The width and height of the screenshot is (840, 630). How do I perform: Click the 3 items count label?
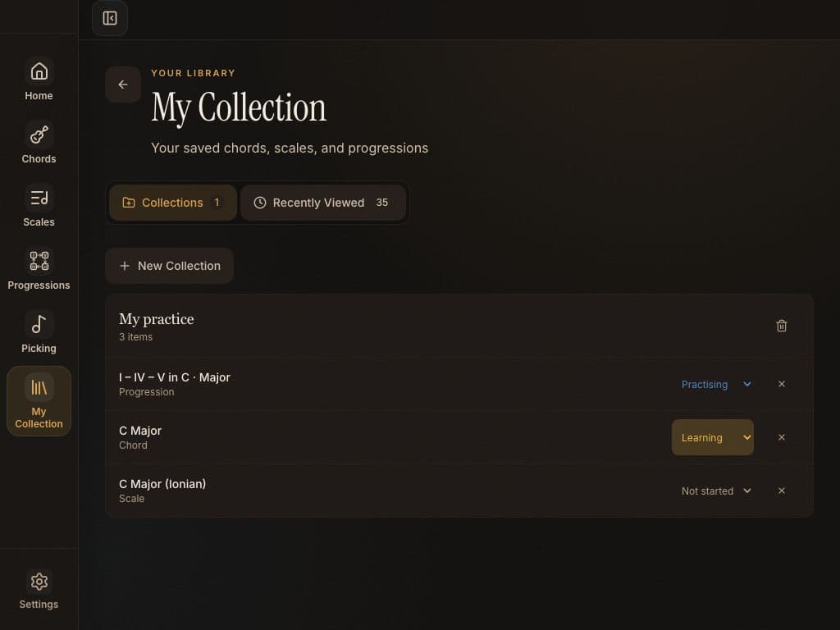point(135,337)
